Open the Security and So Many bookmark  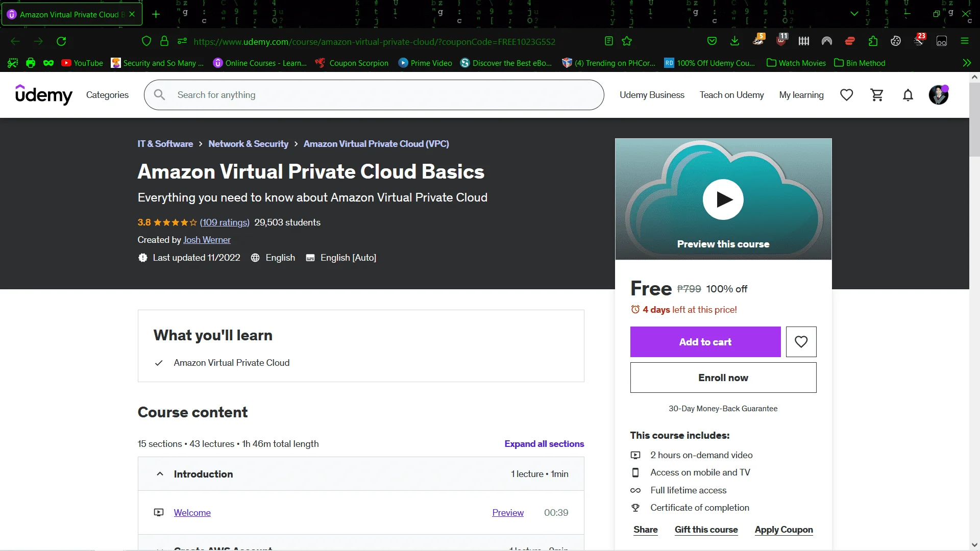point(157,63)
